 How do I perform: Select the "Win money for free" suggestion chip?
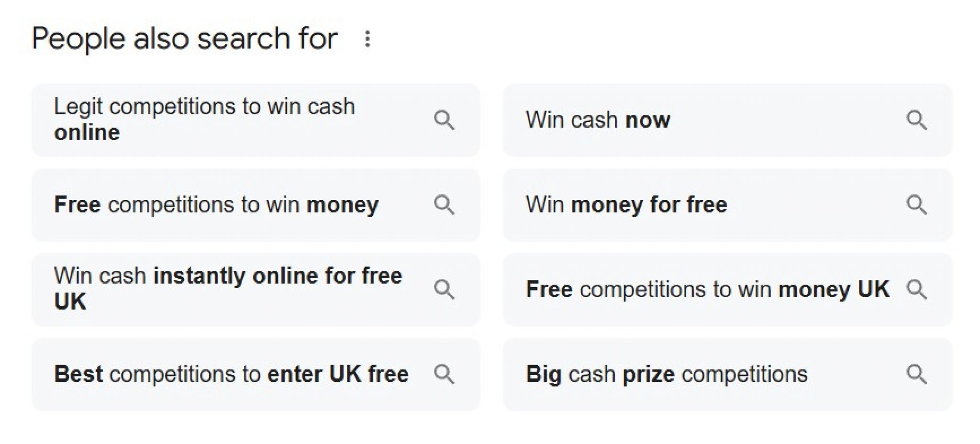click(x=670, y=204)
